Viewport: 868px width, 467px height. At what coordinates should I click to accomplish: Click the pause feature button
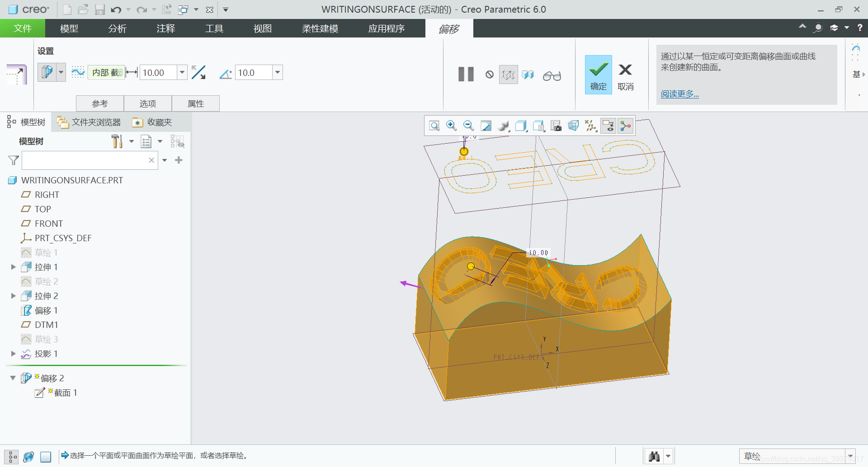click(x=466, y=75)
